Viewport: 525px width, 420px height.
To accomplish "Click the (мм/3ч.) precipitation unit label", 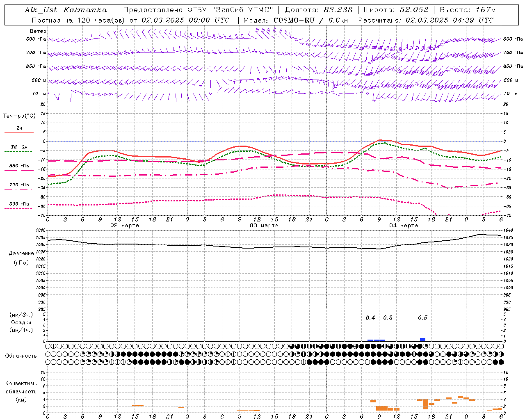I will [x=21, y=315].
